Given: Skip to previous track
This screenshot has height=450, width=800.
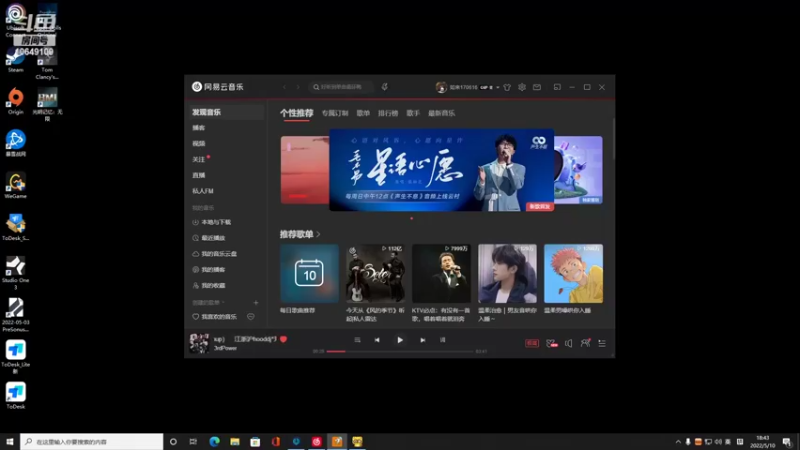Looking at the screenshot, I should [x=377, y=340].
